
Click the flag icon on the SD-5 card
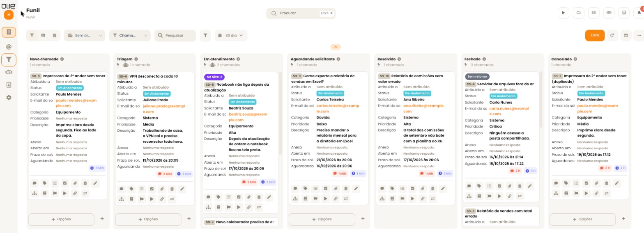[55, 193]
